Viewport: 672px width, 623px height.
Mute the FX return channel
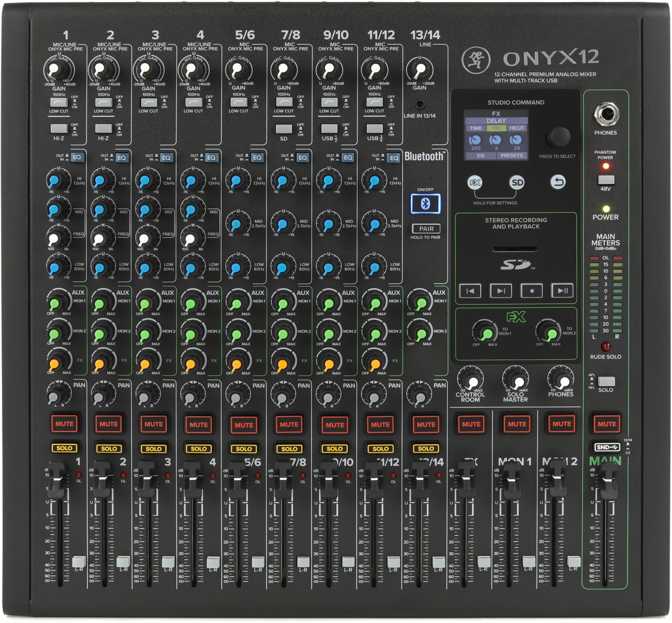[x=471, y=424]
